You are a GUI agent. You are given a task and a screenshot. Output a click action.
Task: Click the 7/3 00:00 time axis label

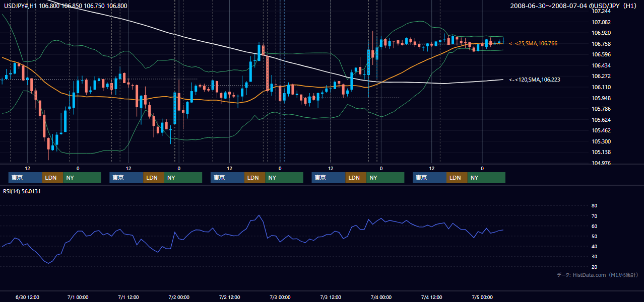[280, 297]
